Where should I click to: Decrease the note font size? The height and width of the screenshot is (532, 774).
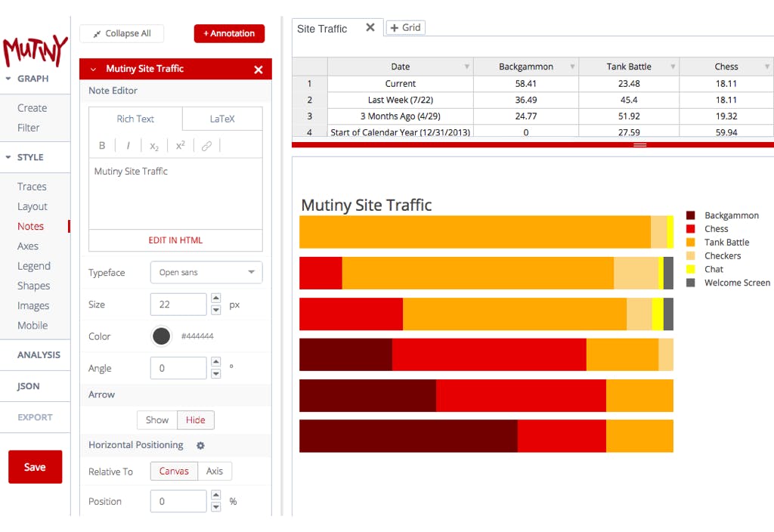point(215,310)
